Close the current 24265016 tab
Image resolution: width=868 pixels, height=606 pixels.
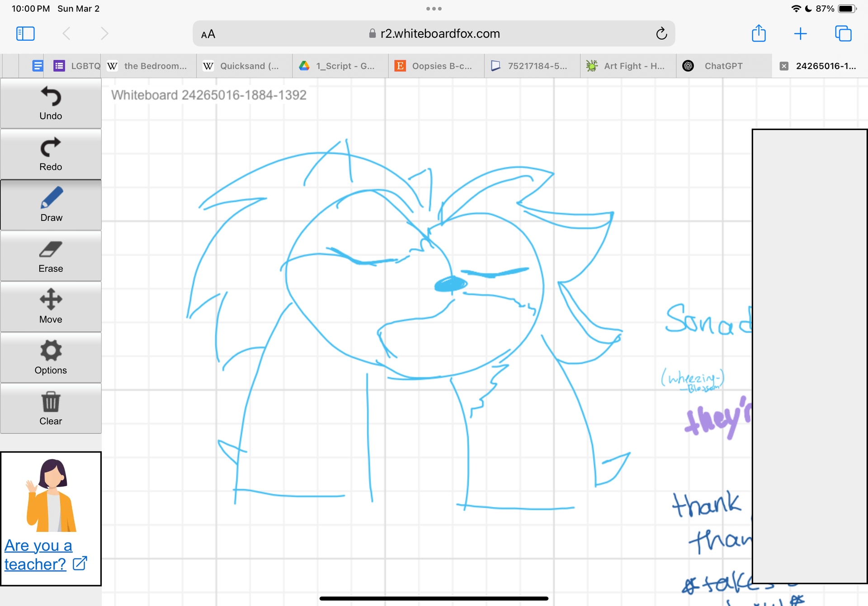click(x=784, y=66)
